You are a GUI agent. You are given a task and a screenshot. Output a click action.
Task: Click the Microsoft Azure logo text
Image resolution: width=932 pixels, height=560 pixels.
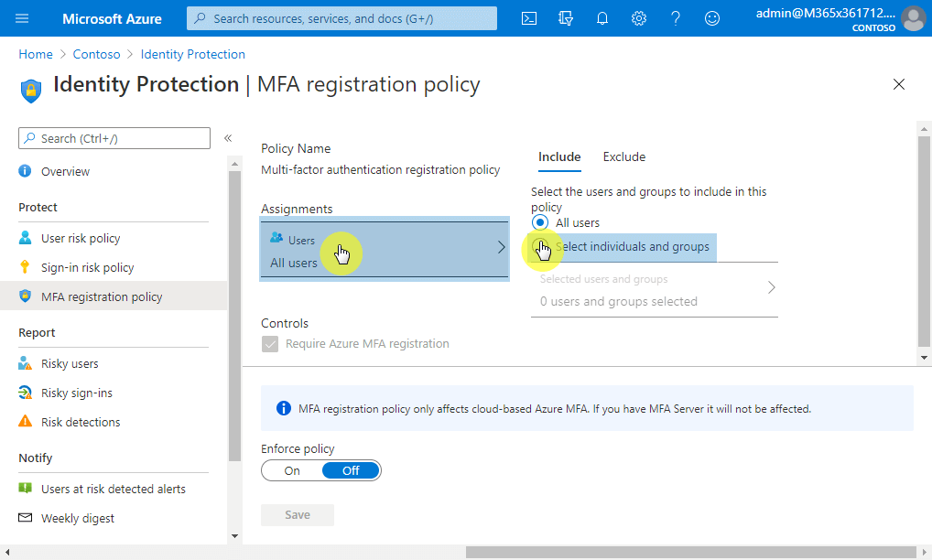[112, 18]
